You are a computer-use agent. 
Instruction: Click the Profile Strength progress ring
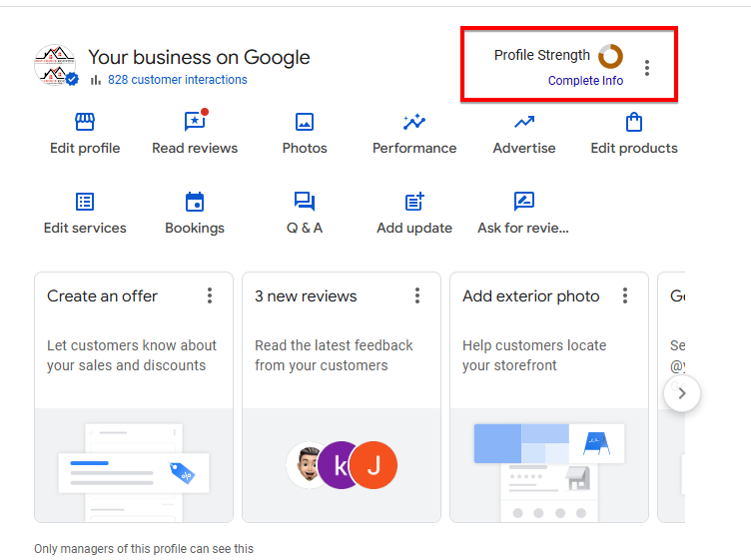tap(610, 56)
